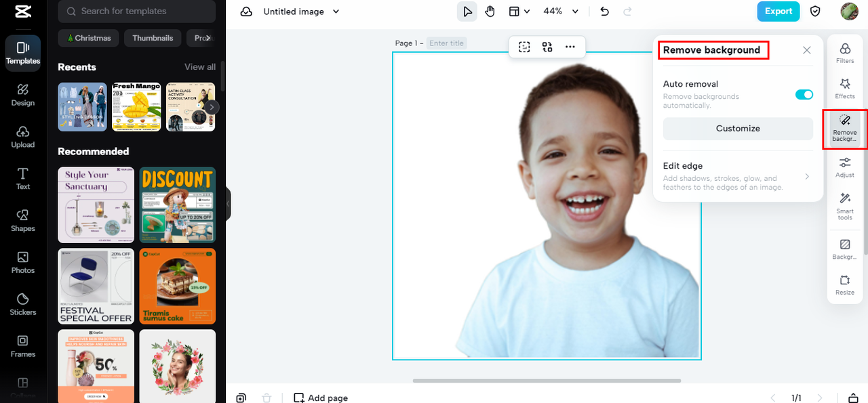Click the shield protection icon
The width and height of the screenshot is (868, 403).
(816, 12)
